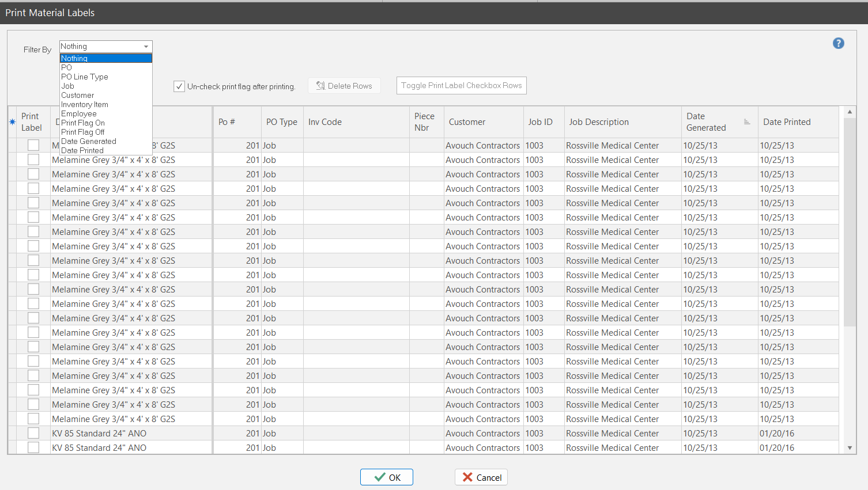Click scrollbar down arrow at table bottom

[x=849, y=448]
